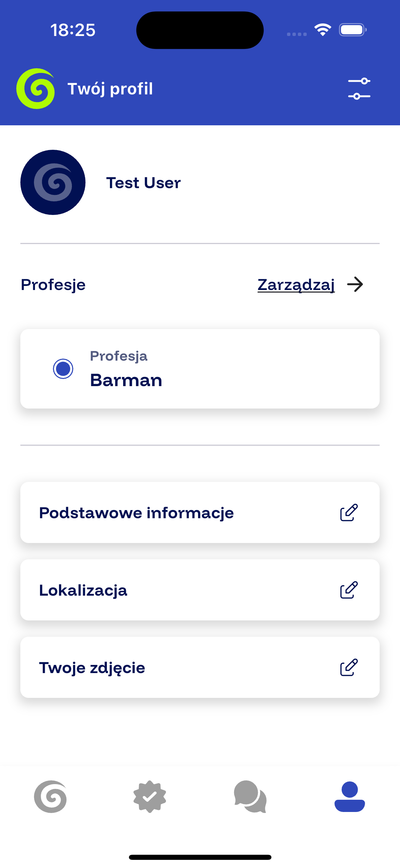Screen dimensions: 400x868
Task: Tap the battery status icon
Action: 353,30
